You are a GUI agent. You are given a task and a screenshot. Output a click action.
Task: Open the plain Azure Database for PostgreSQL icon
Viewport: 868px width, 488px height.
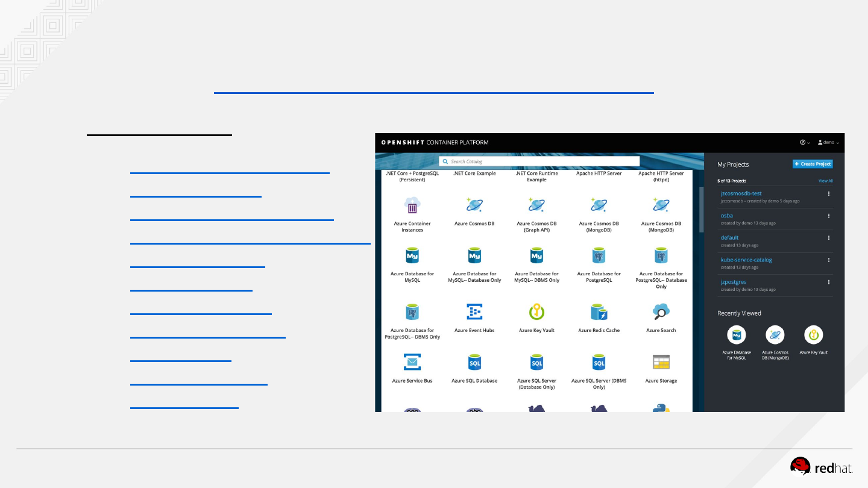[599, 255]
